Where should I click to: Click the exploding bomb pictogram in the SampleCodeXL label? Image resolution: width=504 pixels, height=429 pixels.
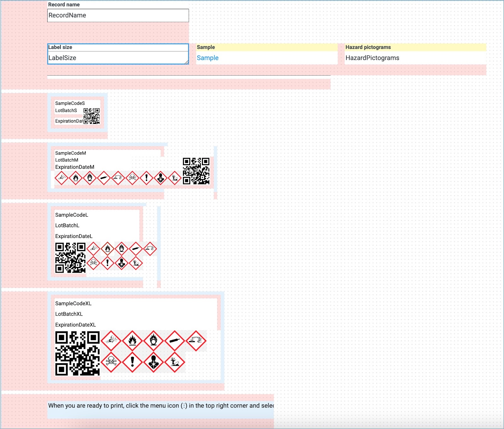pyautogui.click(x=111, y=341)
